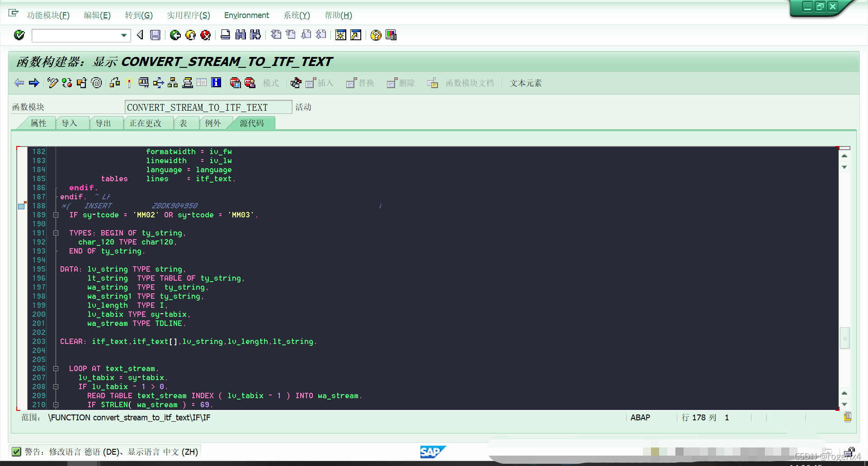Set session breakpoint stop icon
This screenshot has height=466, width=868.
click(235, 83)
